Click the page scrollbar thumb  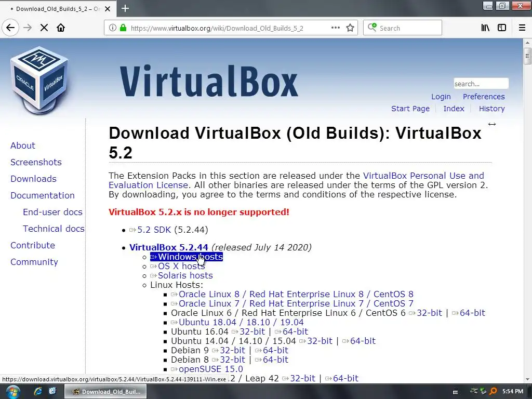(527, 56)
